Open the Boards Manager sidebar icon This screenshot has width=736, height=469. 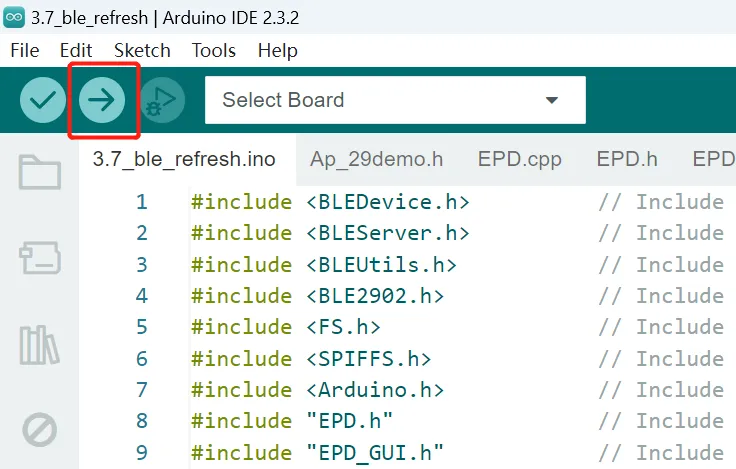pyautogui.click(x=40, y=258)
